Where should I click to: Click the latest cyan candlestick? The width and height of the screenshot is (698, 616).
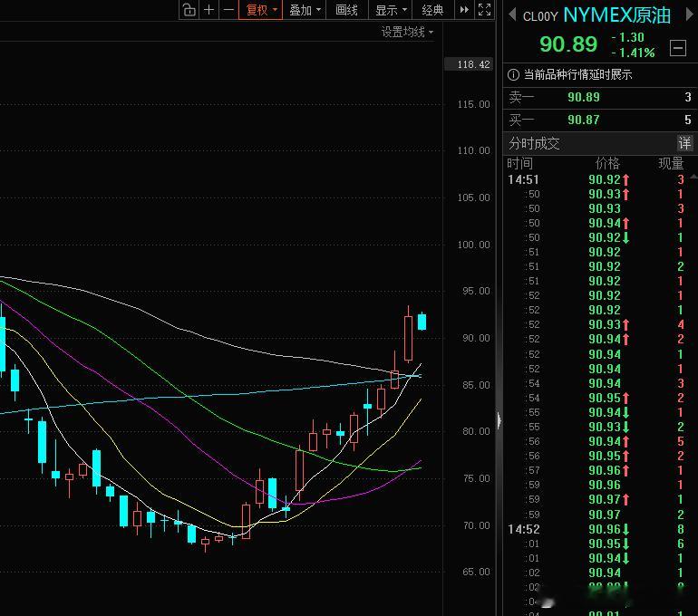422,322
